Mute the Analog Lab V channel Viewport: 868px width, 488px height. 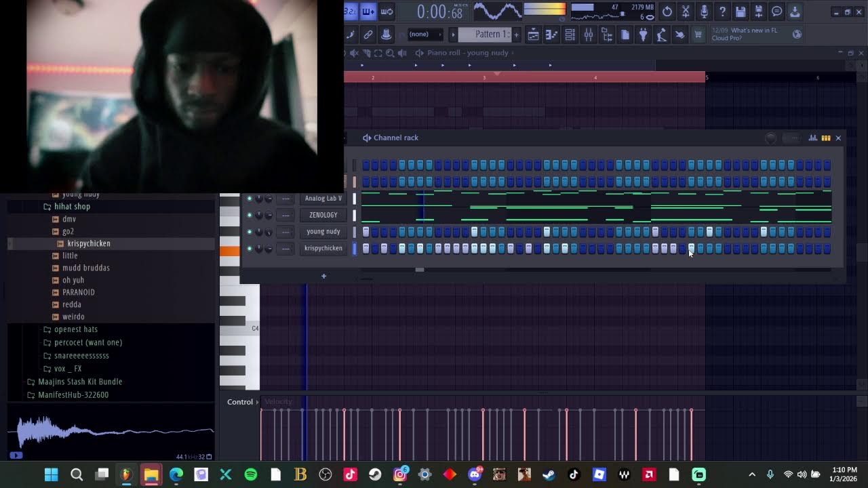(250, 199)
